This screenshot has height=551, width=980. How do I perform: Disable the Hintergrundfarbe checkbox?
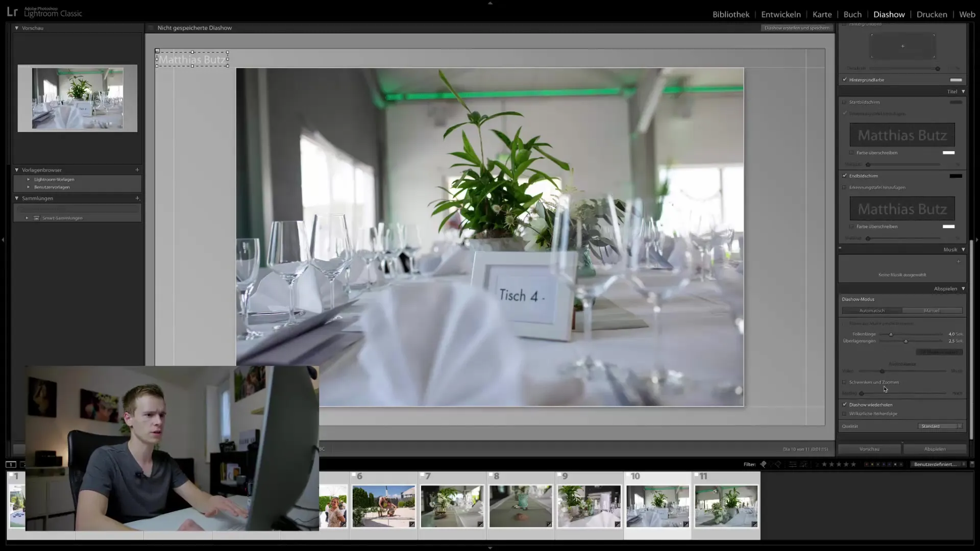pos(845,80)
